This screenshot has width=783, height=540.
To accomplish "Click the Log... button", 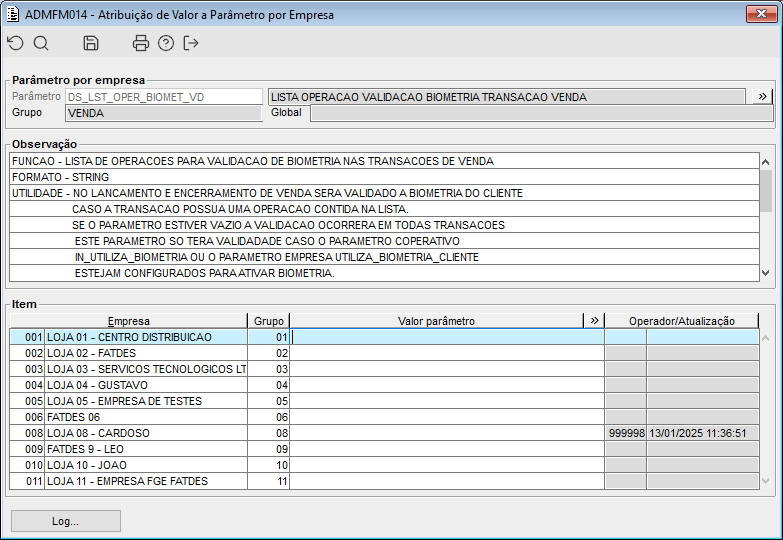I will pos(65,521).
